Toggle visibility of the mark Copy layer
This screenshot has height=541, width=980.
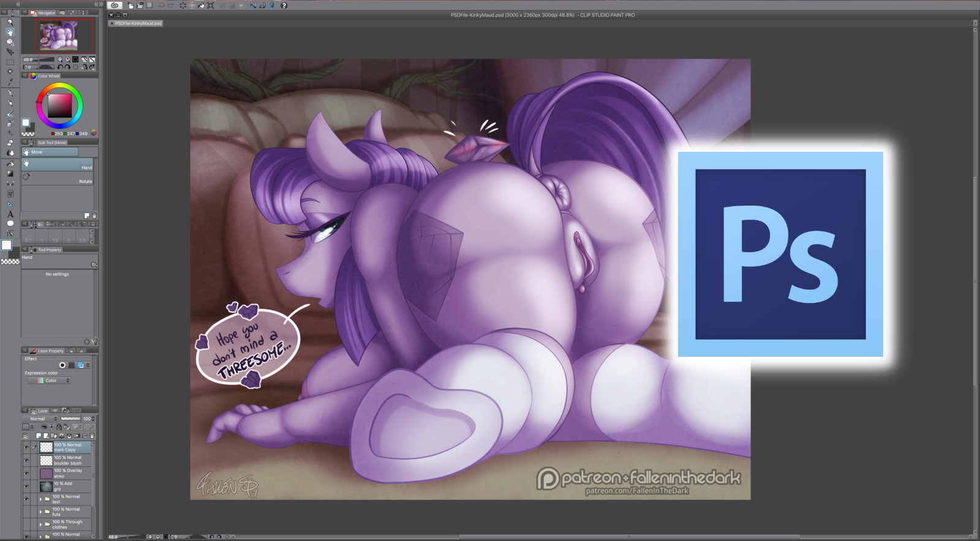pyautogui.click(x=26, y=447)
